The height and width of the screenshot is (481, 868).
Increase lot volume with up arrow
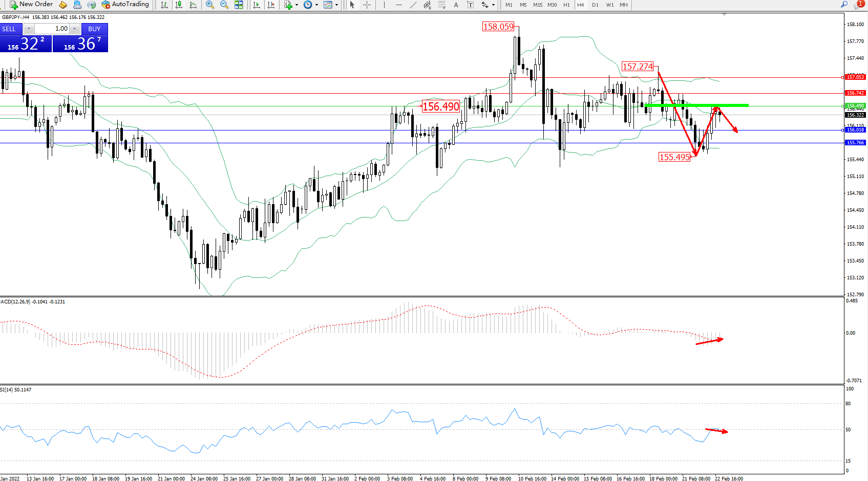75,29
